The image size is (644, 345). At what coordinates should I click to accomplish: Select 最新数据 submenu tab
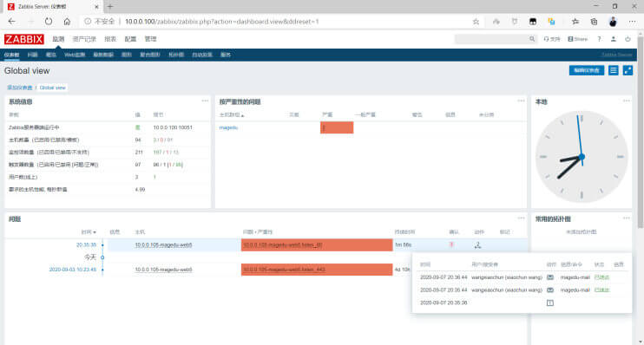(103, 55)
